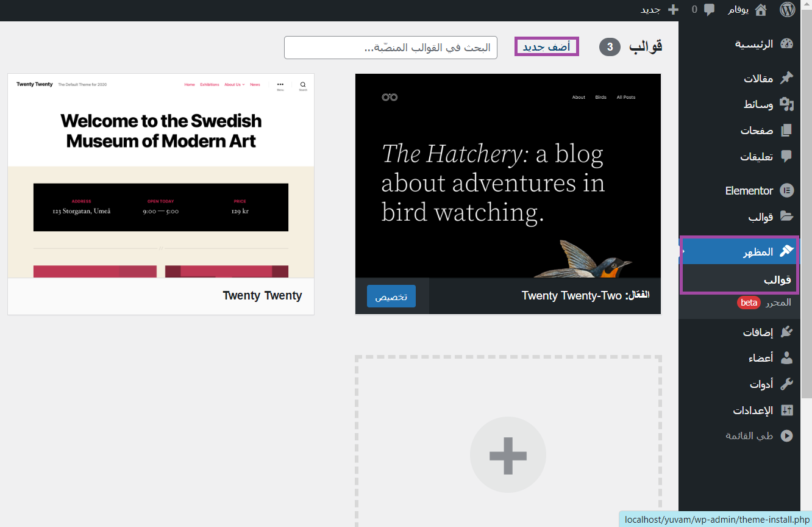Screen dimensions: 812x527
Task: Click the Twenty Twenty theme name
Action: click(263, 296)
